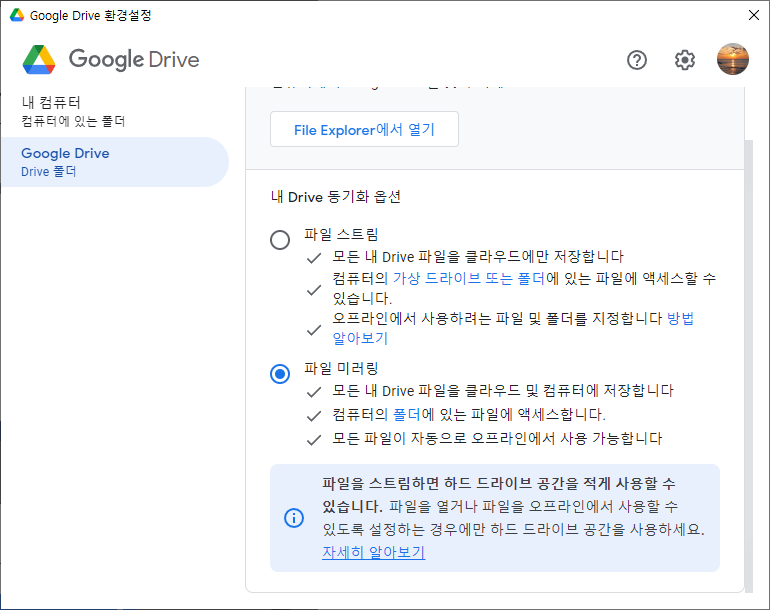Click the Google Drive 환경설정 window title text
Screen dimensions: 770x610
click(x=90, y=15)
